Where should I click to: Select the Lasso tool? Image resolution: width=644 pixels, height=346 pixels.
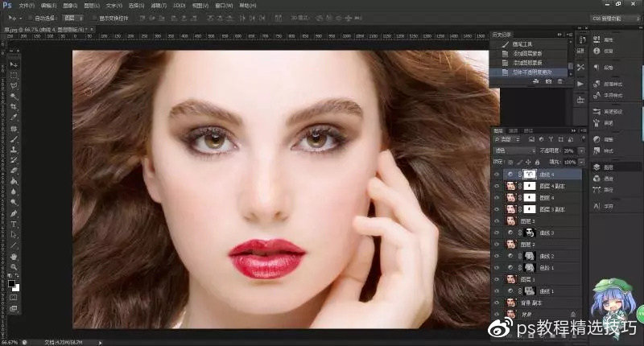pyautogui.click(x=14, y=84)
